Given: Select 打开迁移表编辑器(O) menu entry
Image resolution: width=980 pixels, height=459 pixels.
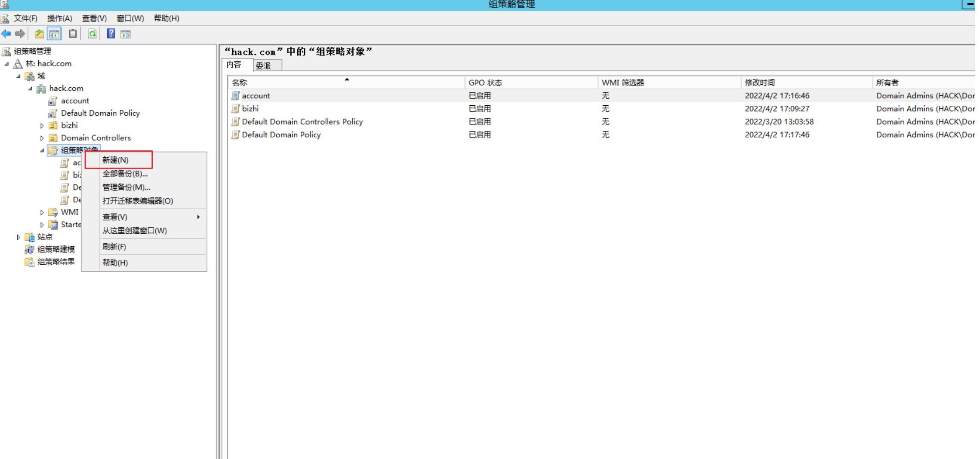Looking at the screenshot, I should pyautogui.click(x=144, y=201).
